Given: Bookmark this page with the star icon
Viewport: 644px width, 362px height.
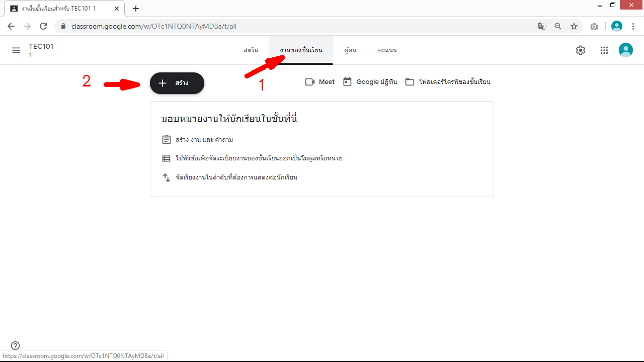Looking at the screenshot, I should click(x=574, y=26).
